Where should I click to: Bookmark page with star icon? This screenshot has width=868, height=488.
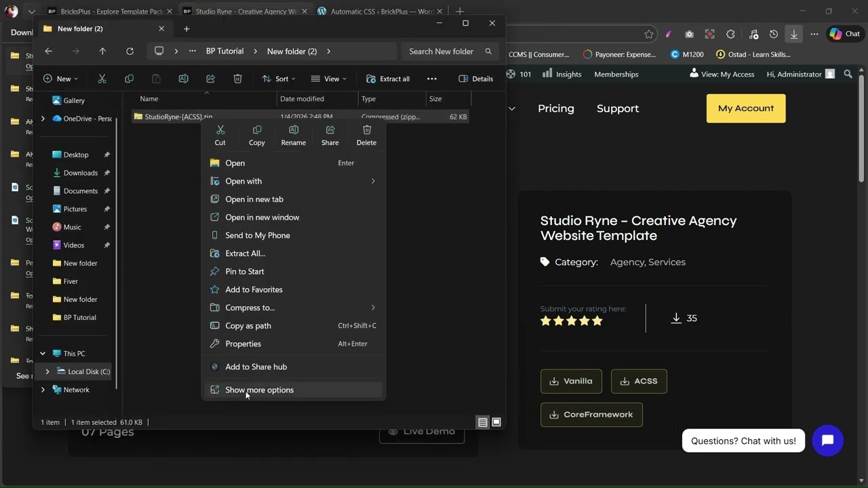coord(649,34)
